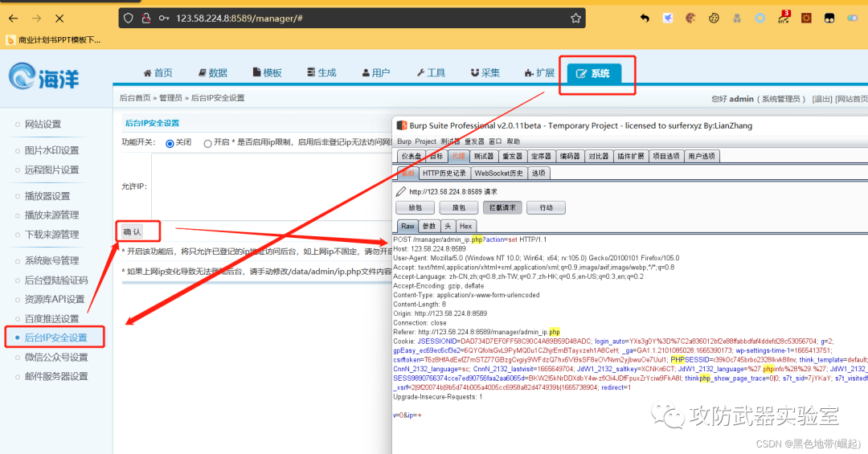Image resolution: width=868 pixels, height=454 pixels.
Task: Open 播放来源管理 in the sidebar
Action: (52, 215)
